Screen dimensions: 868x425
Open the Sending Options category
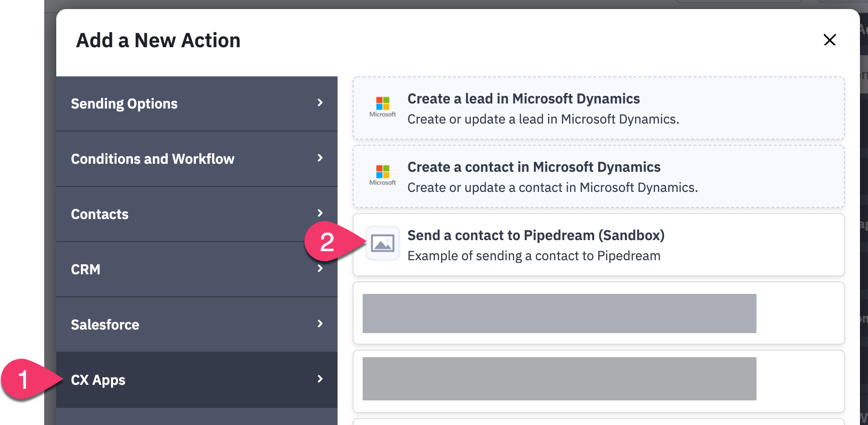[x=197, y=103]
